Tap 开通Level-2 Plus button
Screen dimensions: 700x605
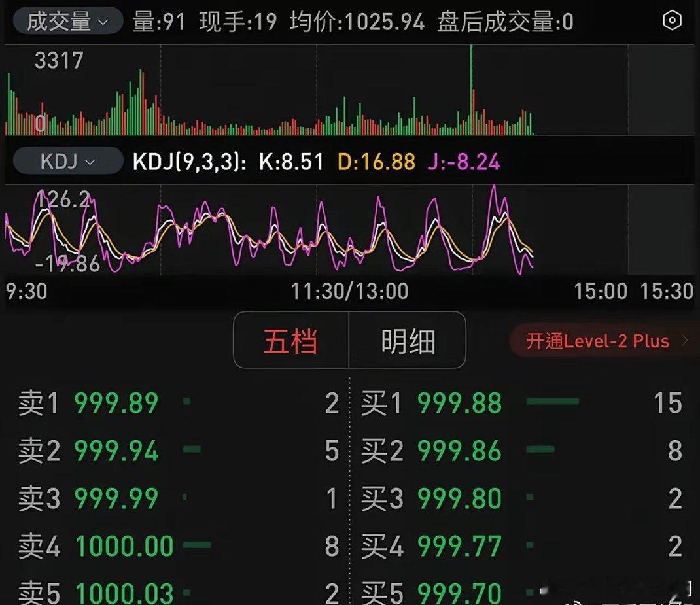coord(604,341)
